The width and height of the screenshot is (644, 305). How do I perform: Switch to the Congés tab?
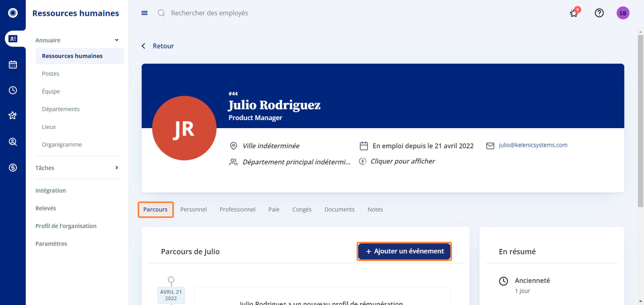point(302,210)
